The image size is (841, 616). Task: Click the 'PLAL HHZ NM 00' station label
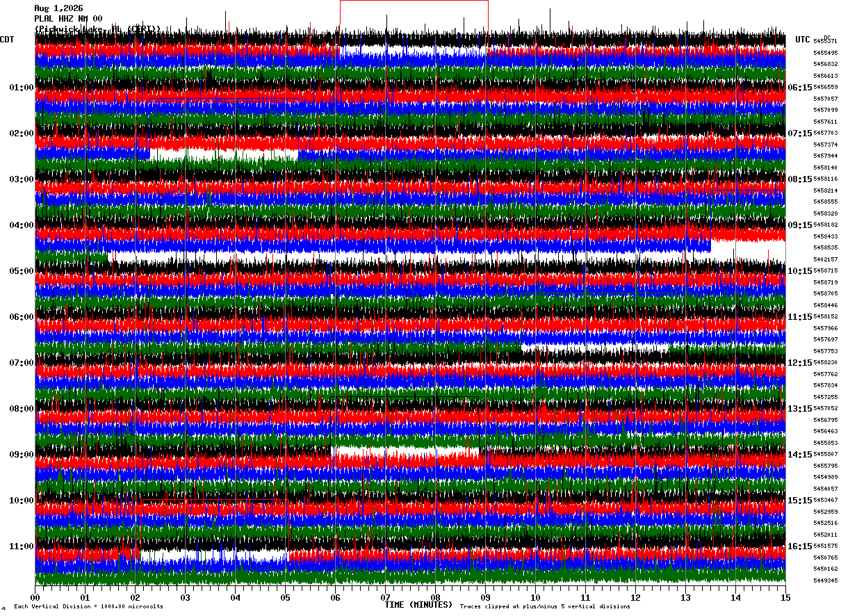coord(68,19)
